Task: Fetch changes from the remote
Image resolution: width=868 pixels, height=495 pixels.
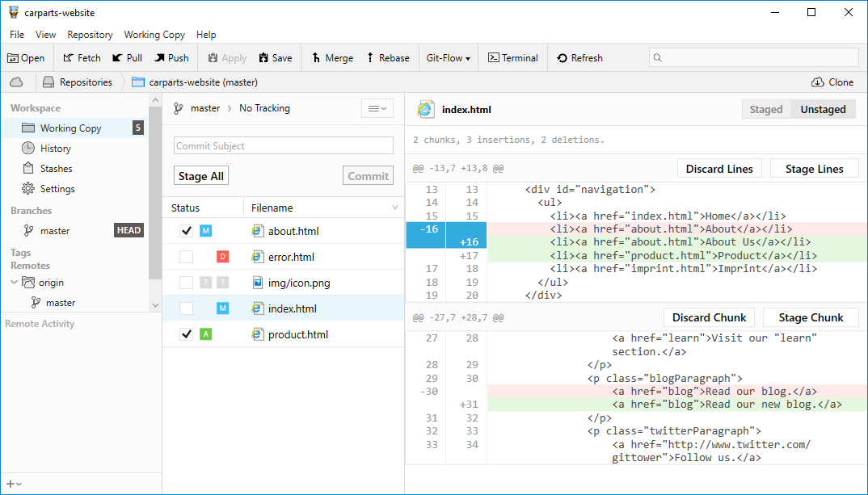Action: 82,58
